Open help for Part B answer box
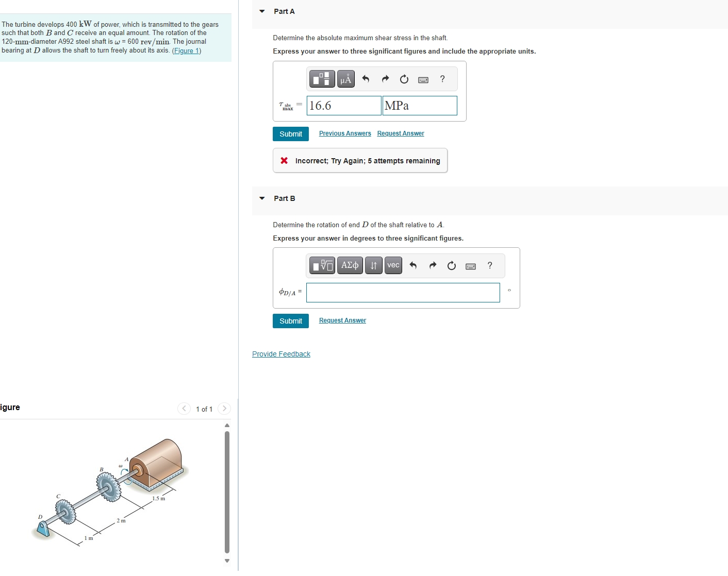Image resolution: width=728 pixels, height=576 pixels. pos(490,265)
